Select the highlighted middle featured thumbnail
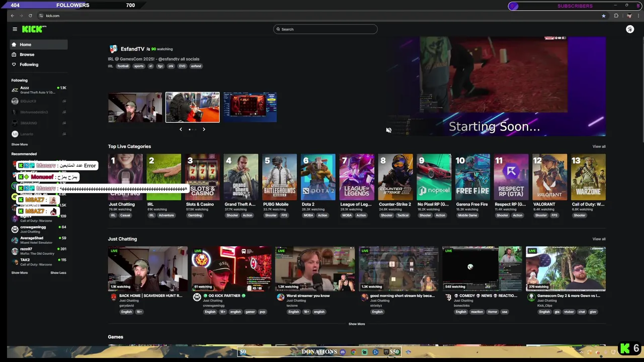Image resolution: width=644 pixels, height=362 pixels. click(193, 107)
